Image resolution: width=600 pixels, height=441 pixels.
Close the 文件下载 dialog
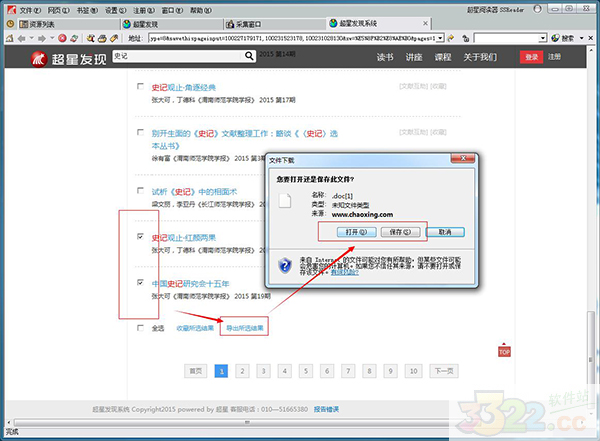463,158
